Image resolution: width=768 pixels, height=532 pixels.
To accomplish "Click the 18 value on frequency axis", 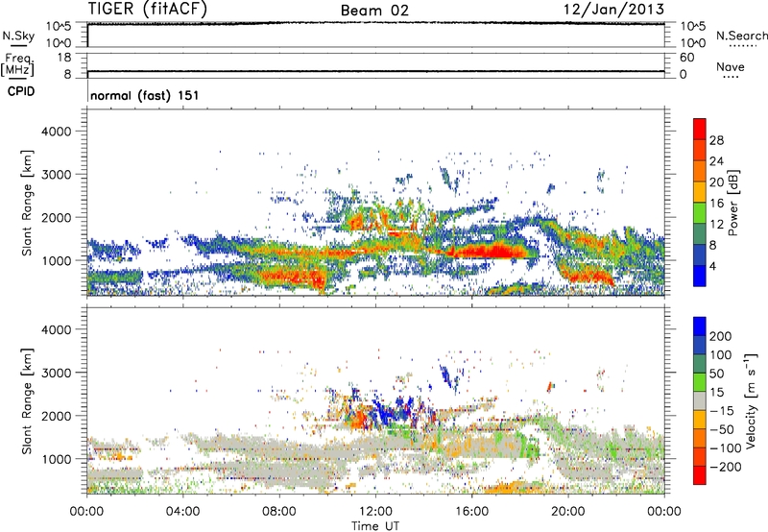I will click(x=64, y=58).
